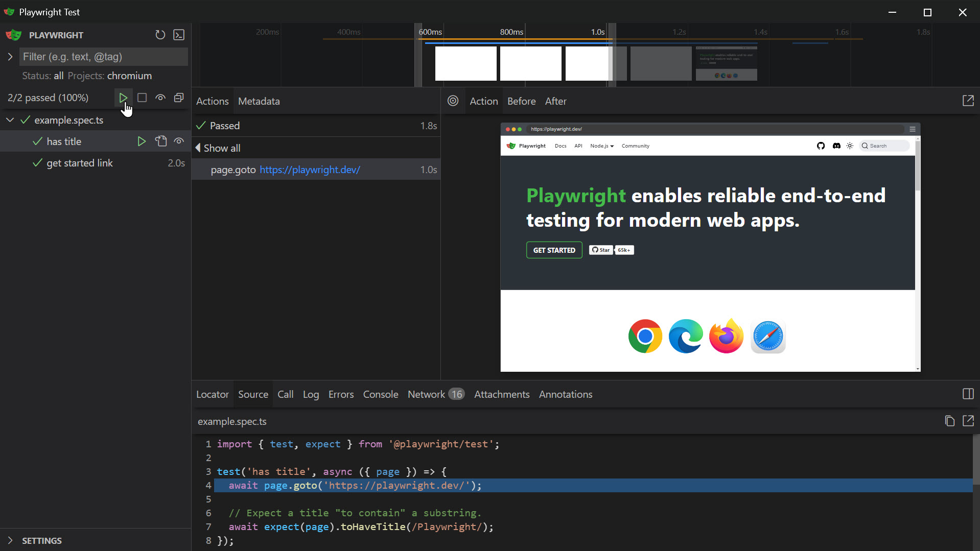Screen dimensions: 980x551
Task: Open the Locator tab
Action: (213, 394)
